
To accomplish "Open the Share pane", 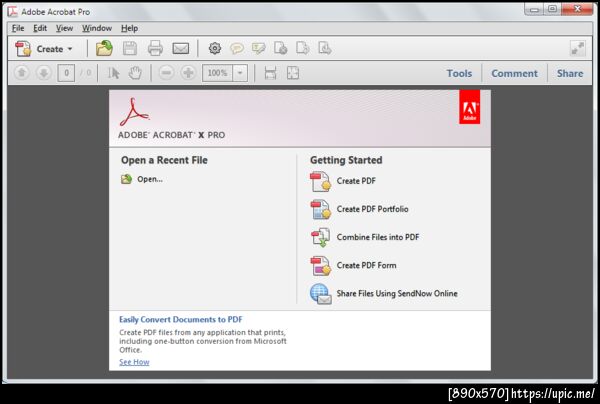I will point(570,73).
